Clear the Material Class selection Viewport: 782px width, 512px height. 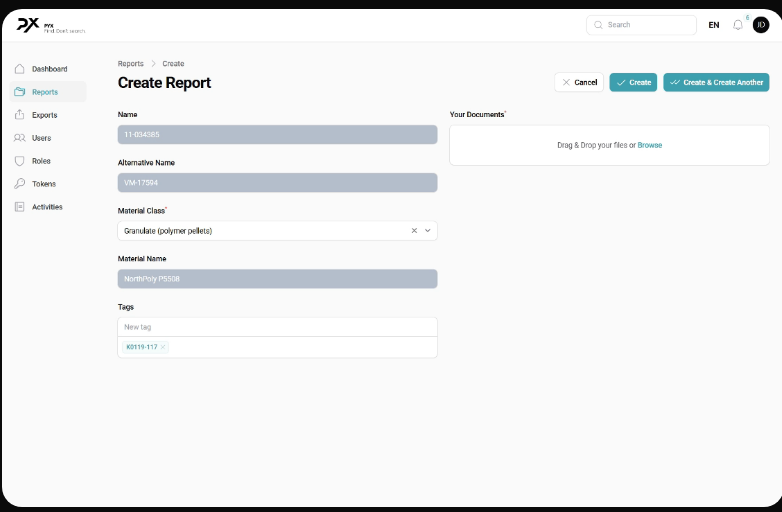(414, 230)
